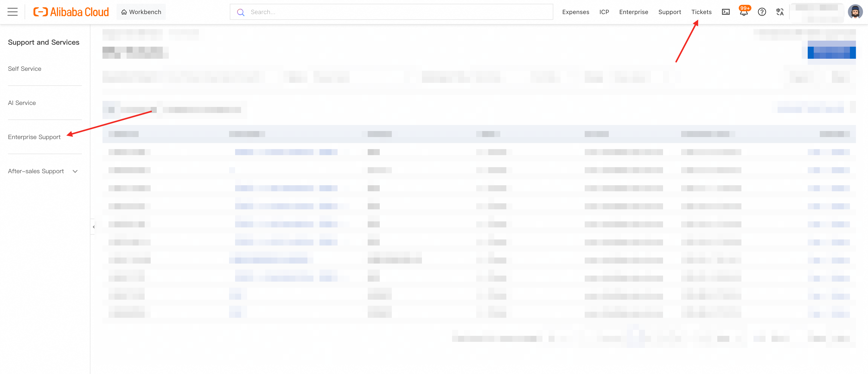
Task: Open the Enterprise top menu
Action: tap(633, 12)
